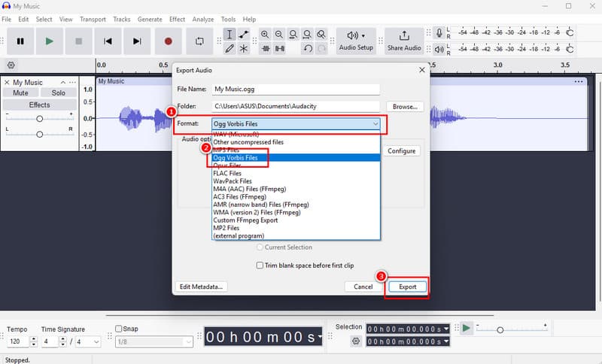Click Trim audio outside selection icon
Screen dimensions: 602x364
point(266,49)
